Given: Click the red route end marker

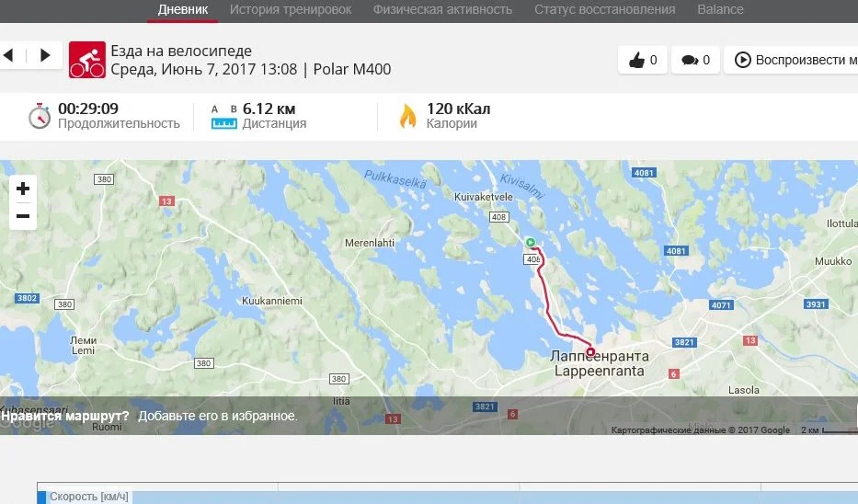Looking at the screenshot, I should point(590,352).
